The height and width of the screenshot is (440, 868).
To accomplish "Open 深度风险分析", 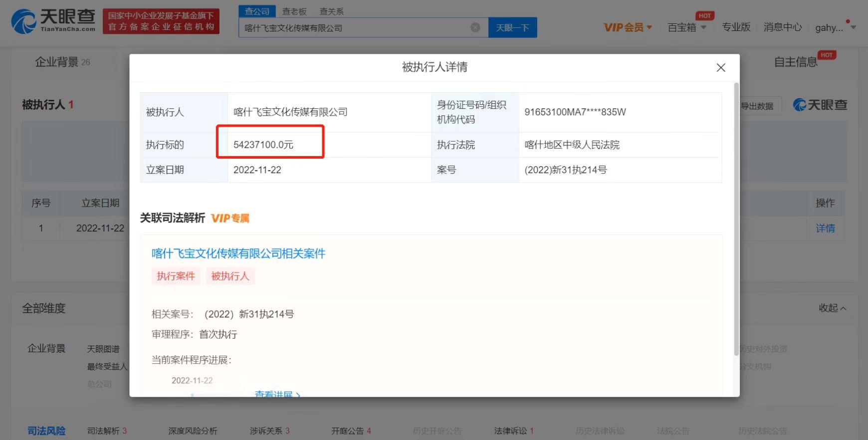I will pos(193,431).
